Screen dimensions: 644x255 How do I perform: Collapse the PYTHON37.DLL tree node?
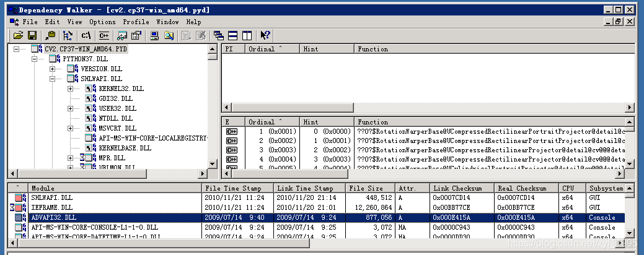[x=35, y=59]
